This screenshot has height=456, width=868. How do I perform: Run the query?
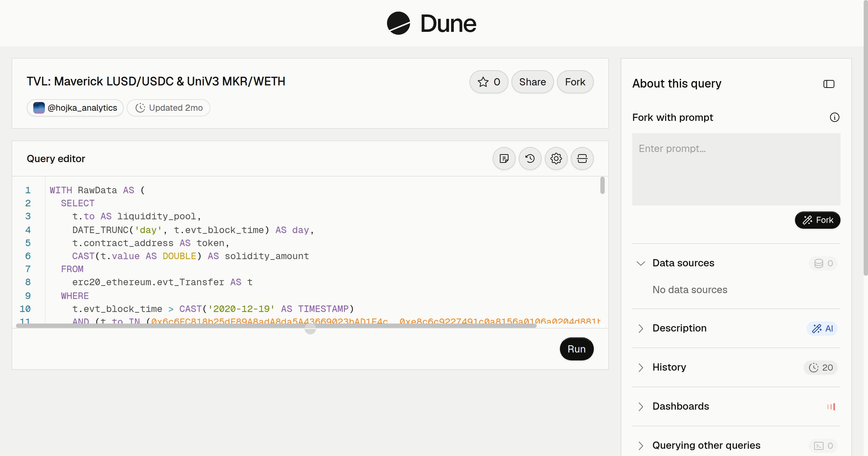[576, 349]
